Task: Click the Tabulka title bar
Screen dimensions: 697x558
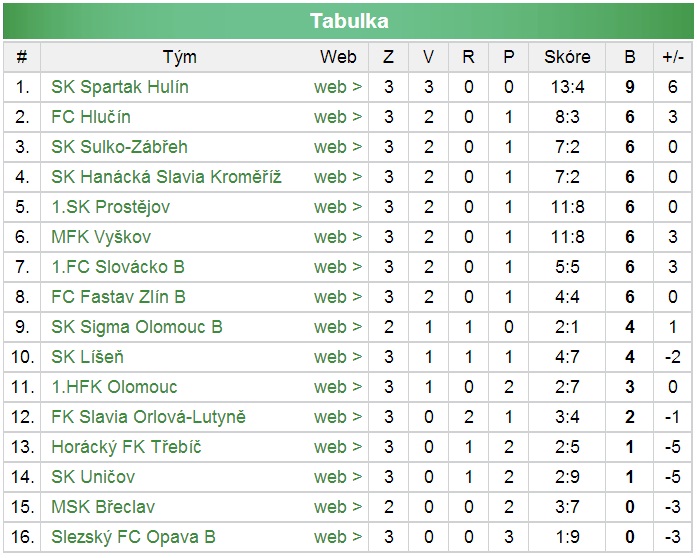Action: pos(349,21)
